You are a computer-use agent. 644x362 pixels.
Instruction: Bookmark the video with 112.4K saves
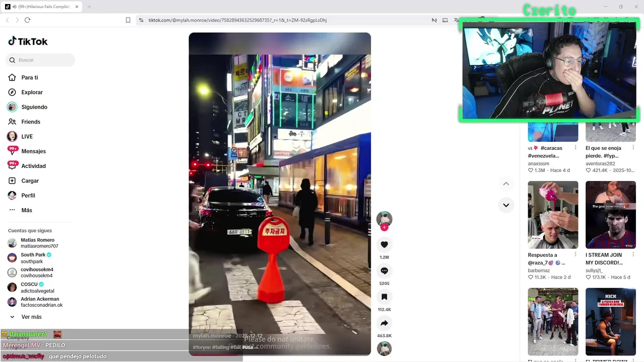pyautogui.click(x=384, y=297)
